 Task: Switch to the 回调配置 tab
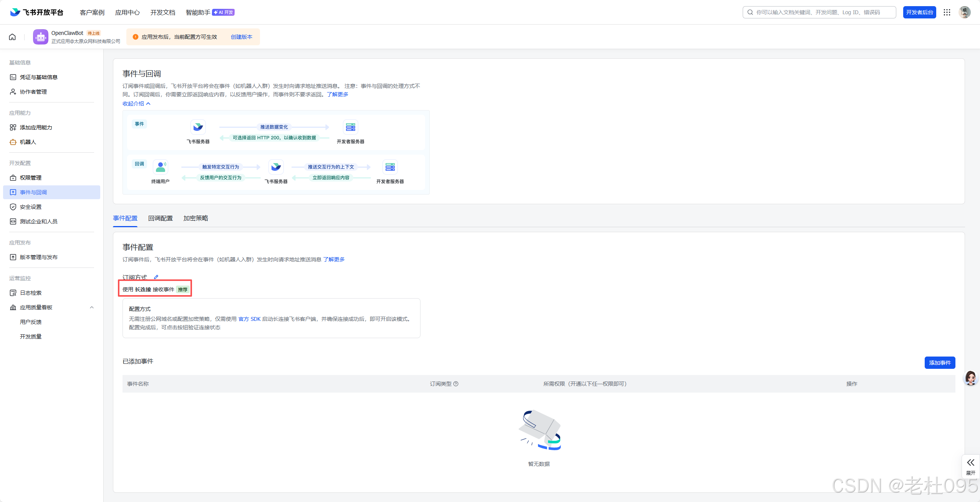(x=161, y=218)
